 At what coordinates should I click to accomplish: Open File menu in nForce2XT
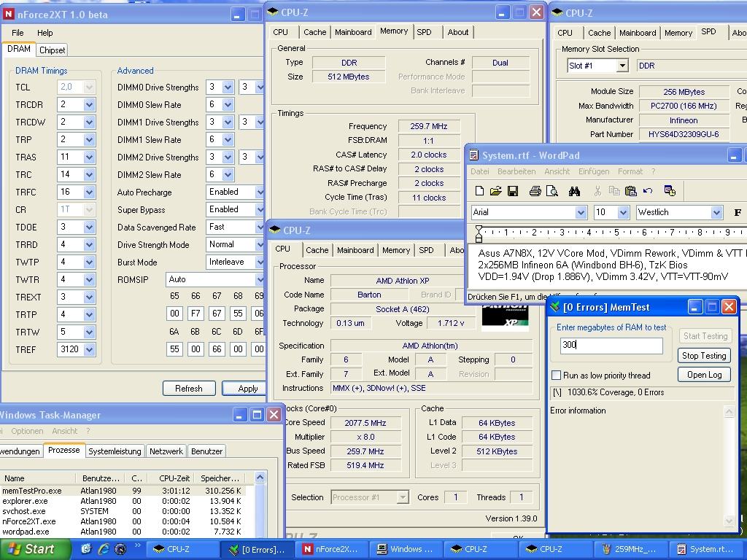pyautogui.click(x=18, y=33)
